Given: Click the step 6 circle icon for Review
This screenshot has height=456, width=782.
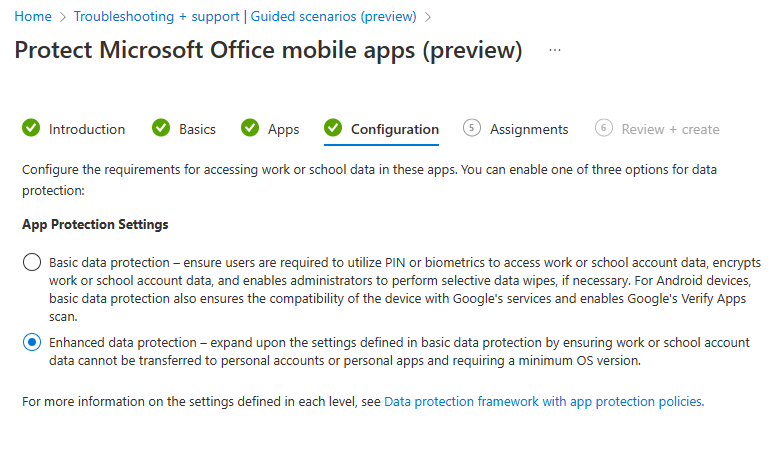Looking at the screenshot, I should (603, 128).
